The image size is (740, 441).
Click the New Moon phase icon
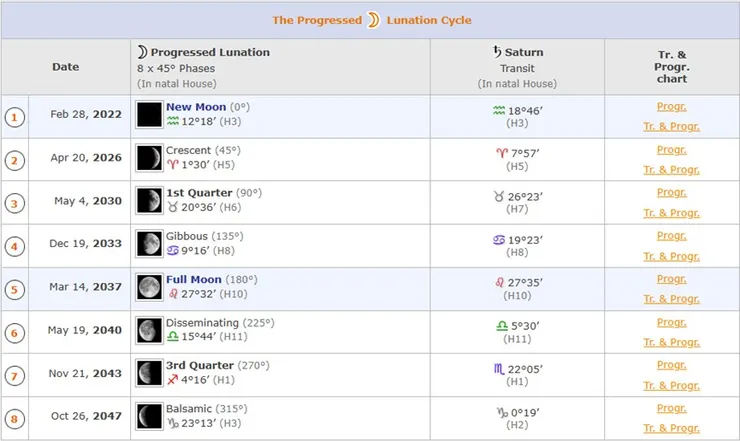coord(149,114)
